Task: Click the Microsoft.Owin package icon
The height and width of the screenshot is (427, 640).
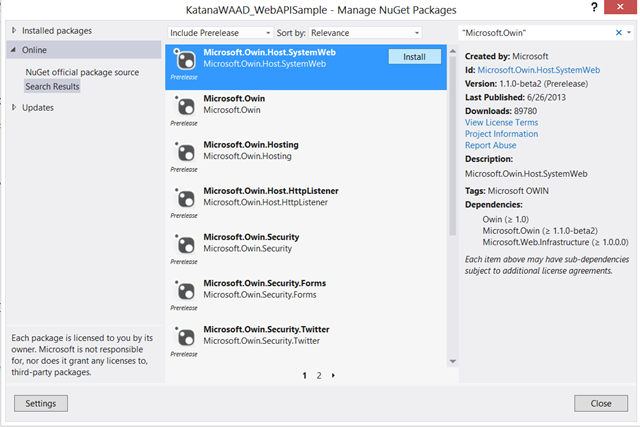Action: tap(185, 106)
